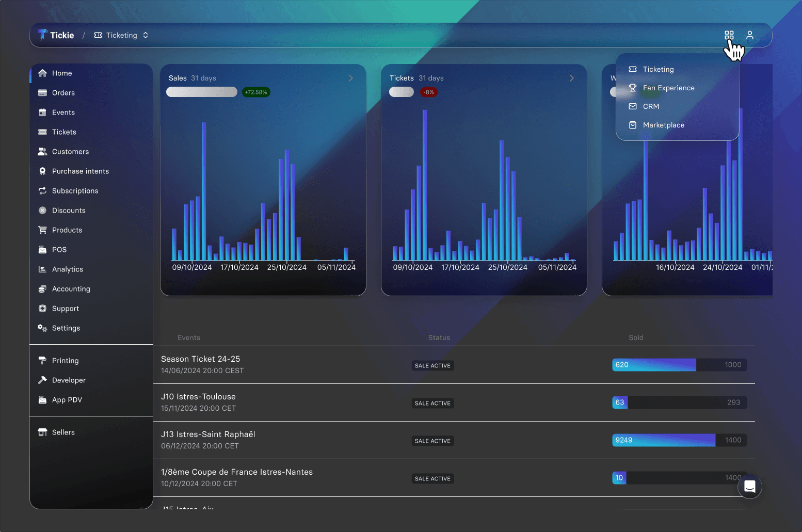Click the Tickets -8% badge
802x532 pixels.
[x=428, y=92]
